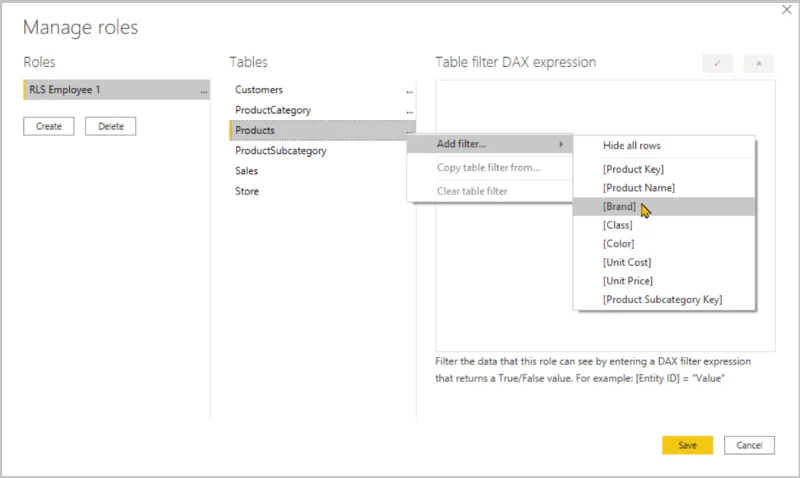Add filter on [Unit Price]
The height and width of the screenshot is (478, 800).
(x=664, y=281)
